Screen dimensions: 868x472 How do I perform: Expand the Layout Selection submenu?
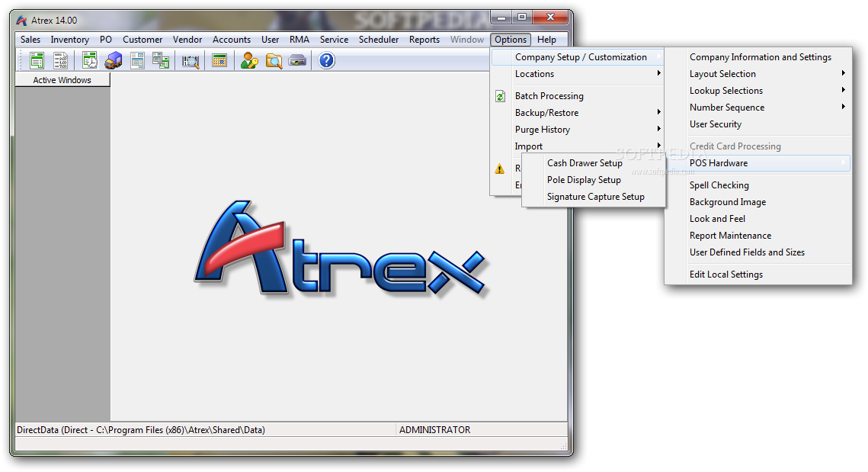coord(757,74)
